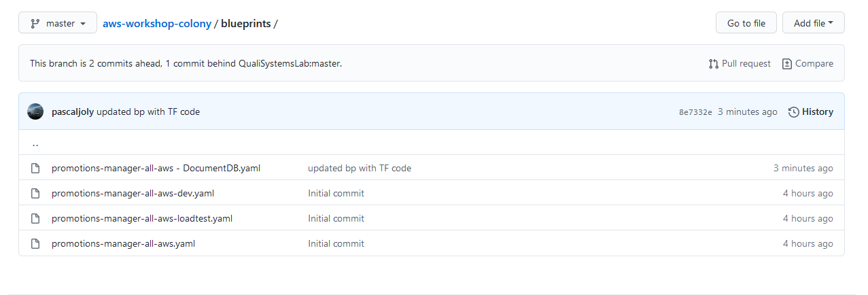Image resolution: width=868 pixels, height=295 pixels.
Task: Open commit hash 8e7332e
Action: click(x=695, y=111)
